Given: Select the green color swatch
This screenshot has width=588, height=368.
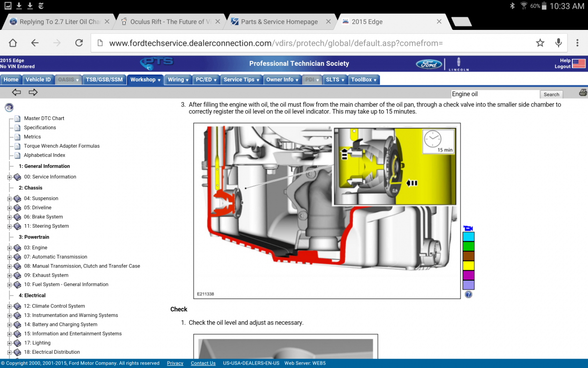Looking at the screenshot, I should point(468,246).
